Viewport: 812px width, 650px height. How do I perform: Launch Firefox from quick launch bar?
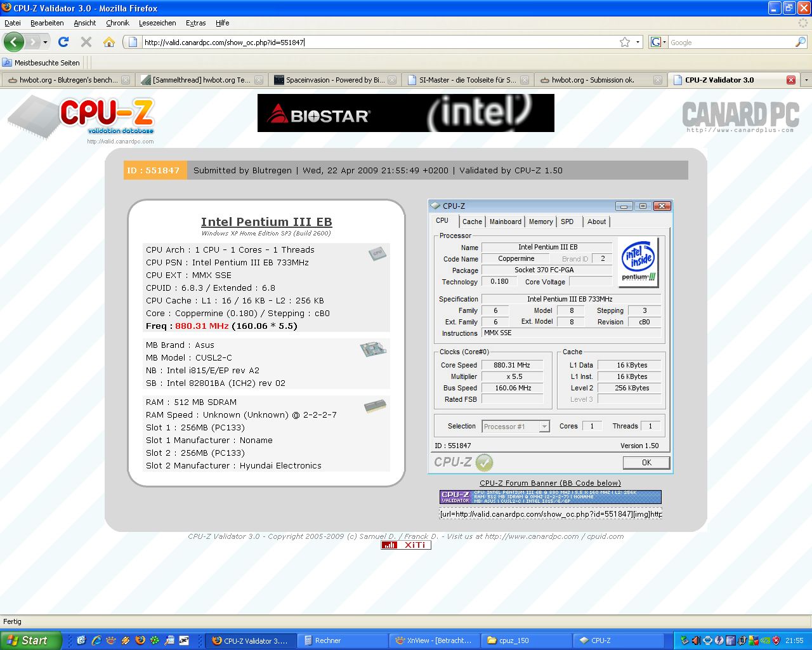point(140,640)
